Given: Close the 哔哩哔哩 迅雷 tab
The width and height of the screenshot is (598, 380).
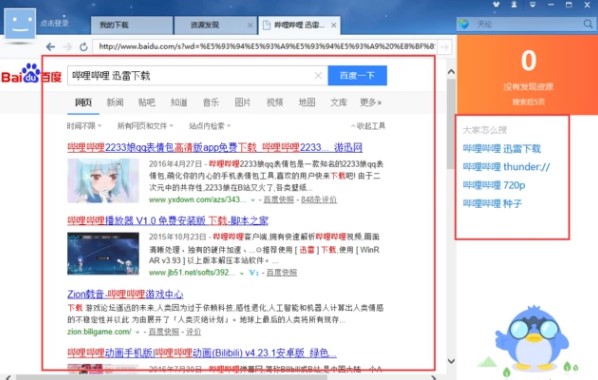Looking at the screenshot, I should coord(334,25).
